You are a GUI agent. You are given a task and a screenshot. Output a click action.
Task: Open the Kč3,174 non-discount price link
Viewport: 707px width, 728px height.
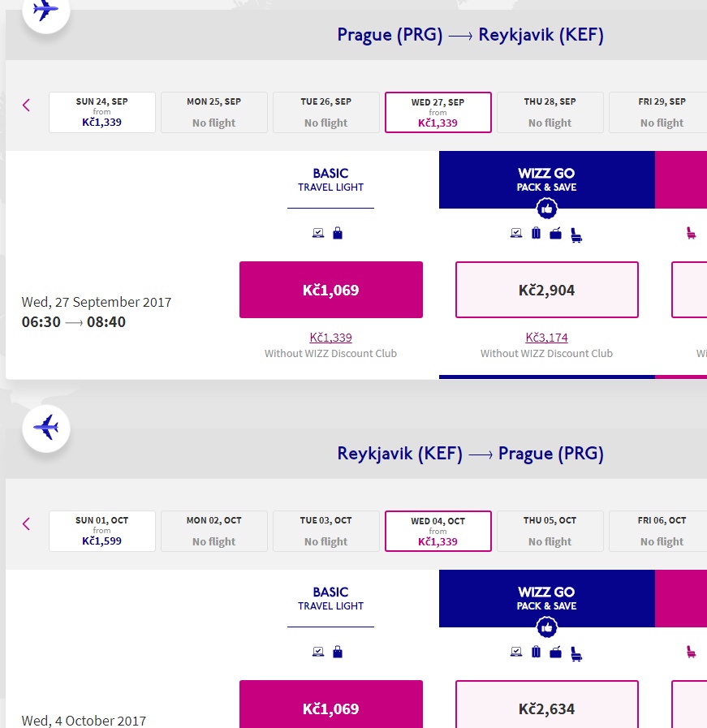(x=546, y=338)
